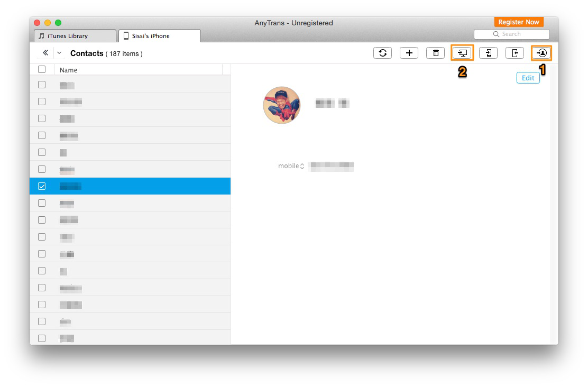The width and height of the screenshot is (588, 387).
Task: Uncheck the highlighted contact's checkbox
Action: click(x=42, y=186)
